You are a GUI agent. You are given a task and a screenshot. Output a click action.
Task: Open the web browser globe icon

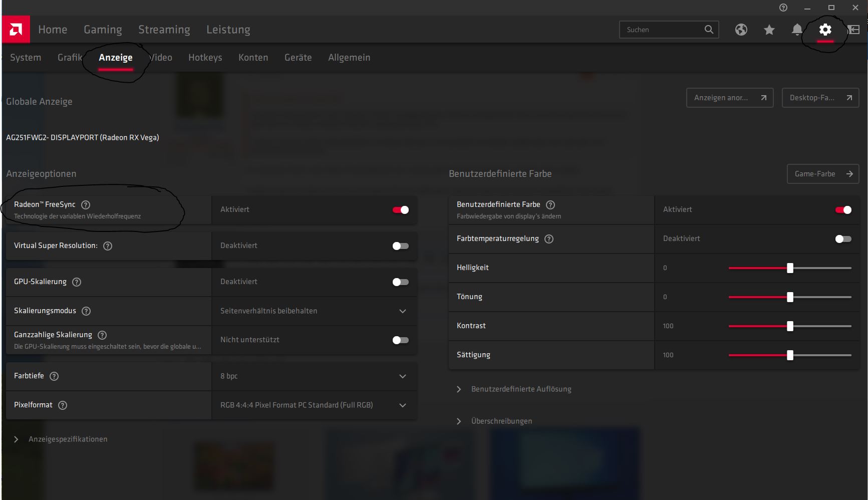pyautogui.click(x=741, y=30)
